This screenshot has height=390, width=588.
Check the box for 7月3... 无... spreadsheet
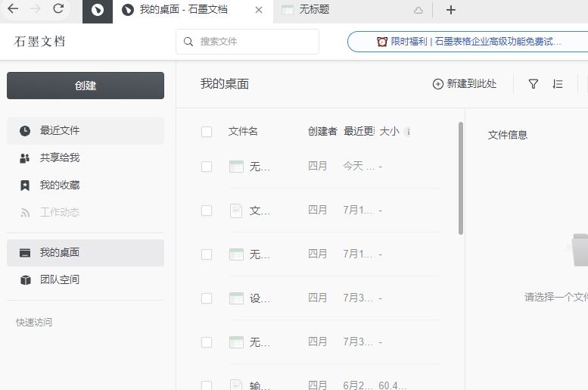click(207, 342)
